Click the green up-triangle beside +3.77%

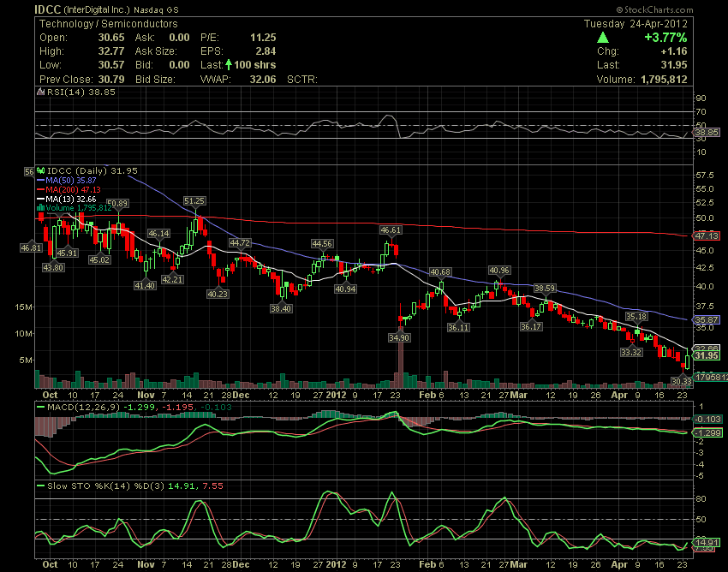click(x=603, y=38)
